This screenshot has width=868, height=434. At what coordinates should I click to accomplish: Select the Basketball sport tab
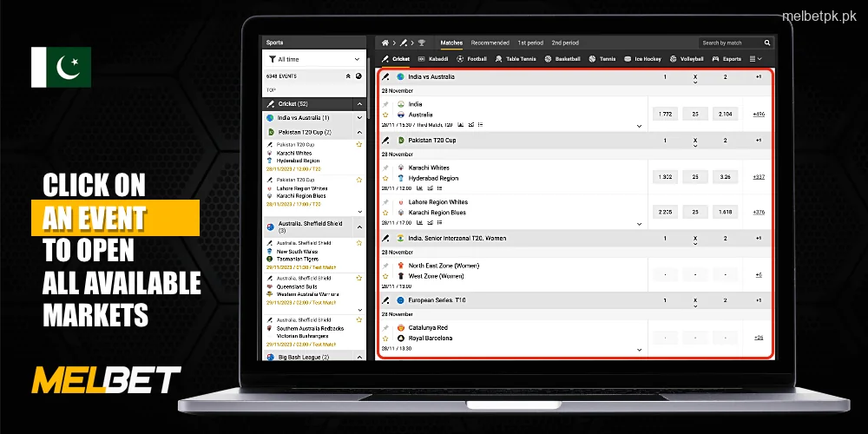click(x=562, y=59)
